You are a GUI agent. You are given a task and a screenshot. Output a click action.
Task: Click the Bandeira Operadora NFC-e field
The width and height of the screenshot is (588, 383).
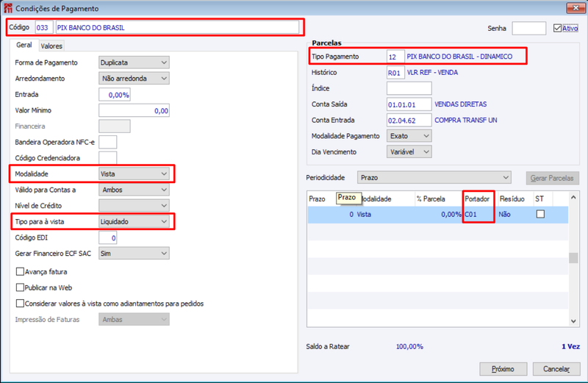[107, 143]
